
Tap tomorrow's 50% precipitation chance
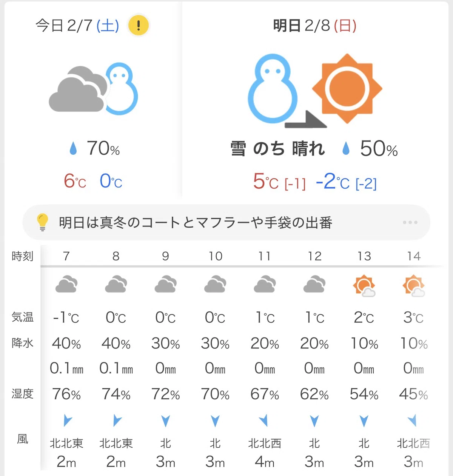coord(379,148)
